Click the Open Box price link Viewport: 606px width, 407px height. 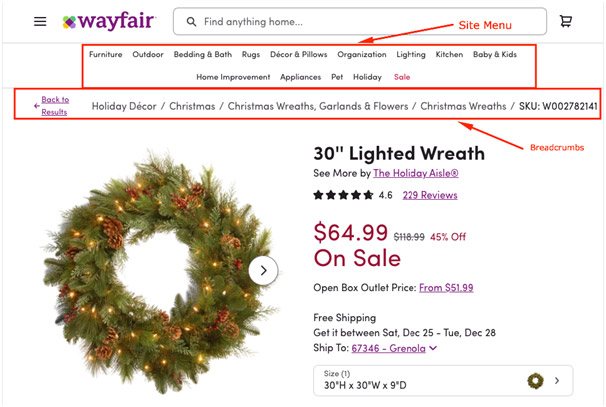click(446, 287)
